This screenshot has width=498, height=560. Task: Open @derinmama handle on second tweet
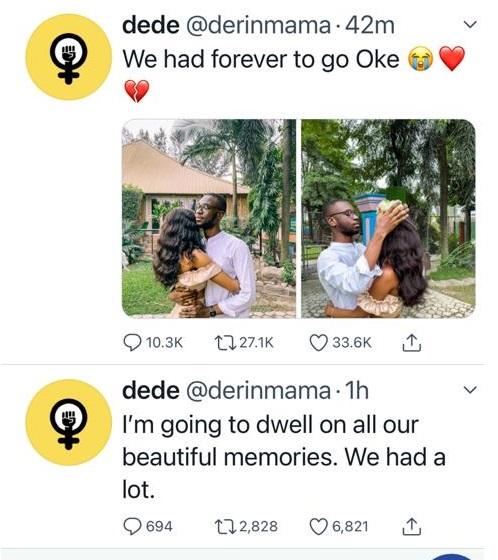tap(259, 390)
